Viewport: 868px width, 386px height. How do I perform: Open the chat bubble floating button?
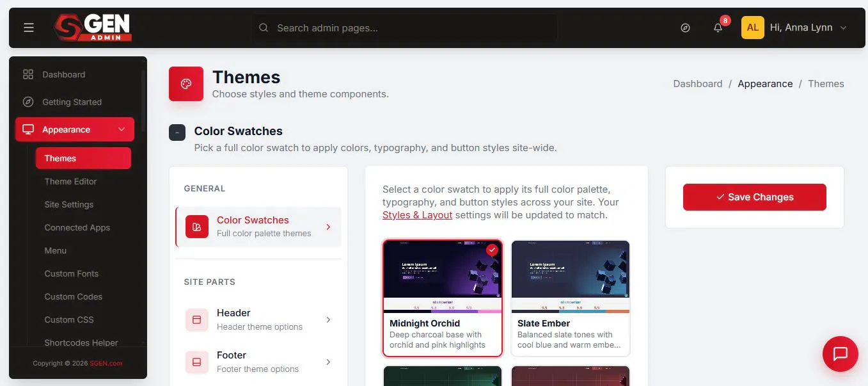point(840,354)
